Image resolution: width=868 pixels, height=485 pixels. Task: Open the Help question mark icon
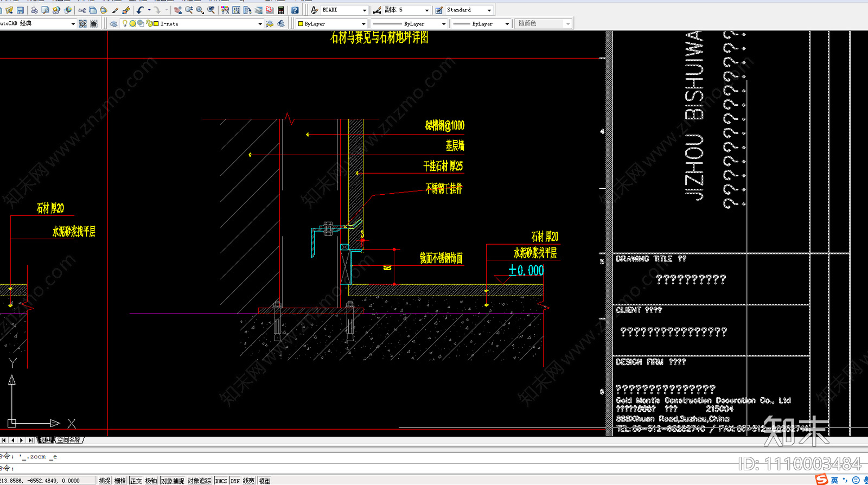[295, 10]
